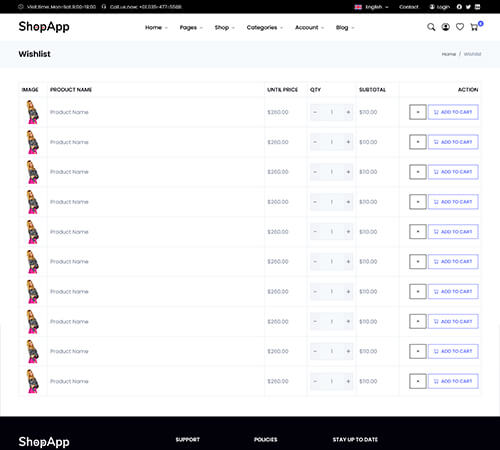Remove the last wishlist row with its x button
This screenshot has height=450, width=500.
[418, 381]
